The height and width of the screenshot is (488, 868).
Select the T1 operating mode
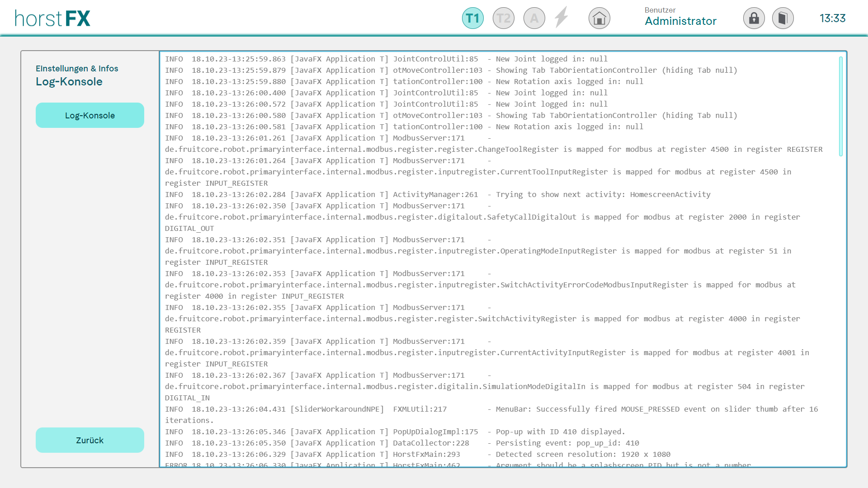472,19
